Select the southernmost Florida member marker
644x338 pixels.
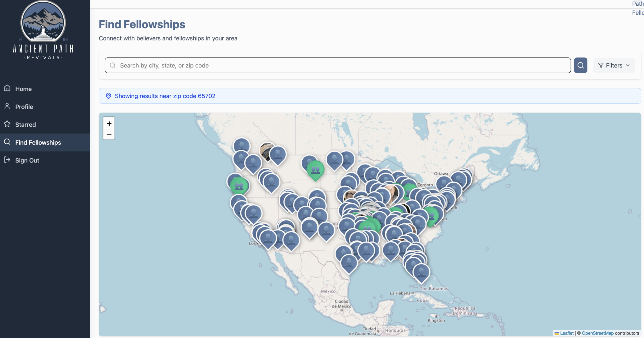pos(421,273)
